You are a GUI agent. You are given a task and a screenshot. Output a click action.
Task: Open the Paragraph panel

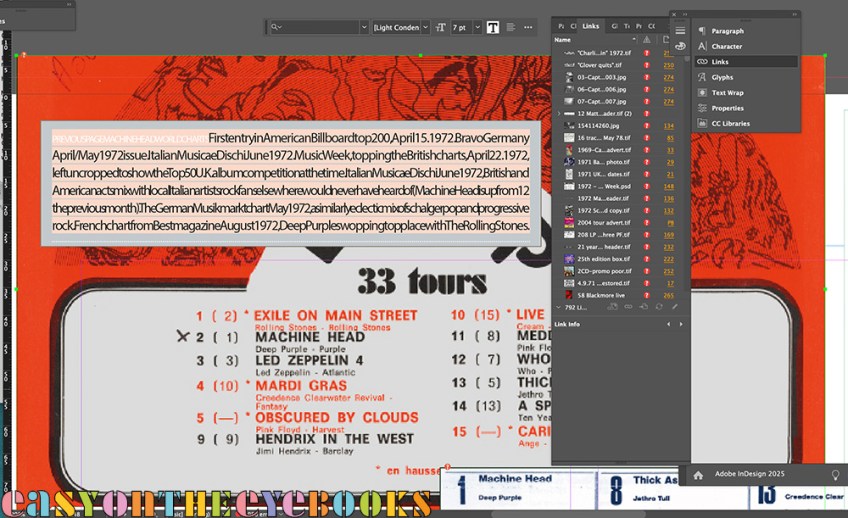727,31
